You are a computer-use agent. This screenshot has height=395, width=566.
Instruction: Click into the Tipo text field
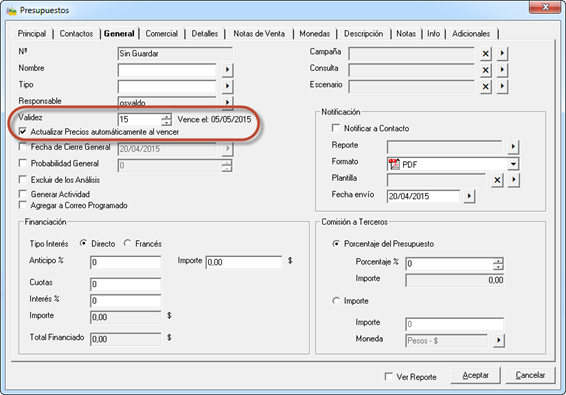(167, 86)
